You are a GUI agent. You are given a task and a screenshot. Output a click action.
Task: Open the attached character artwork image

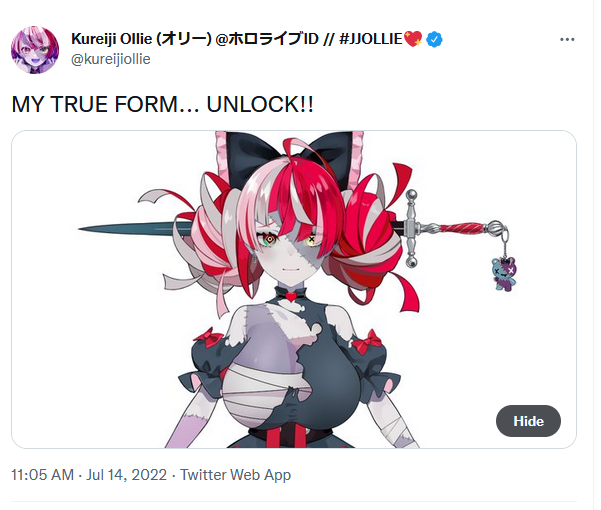click(x=294, y=289)
